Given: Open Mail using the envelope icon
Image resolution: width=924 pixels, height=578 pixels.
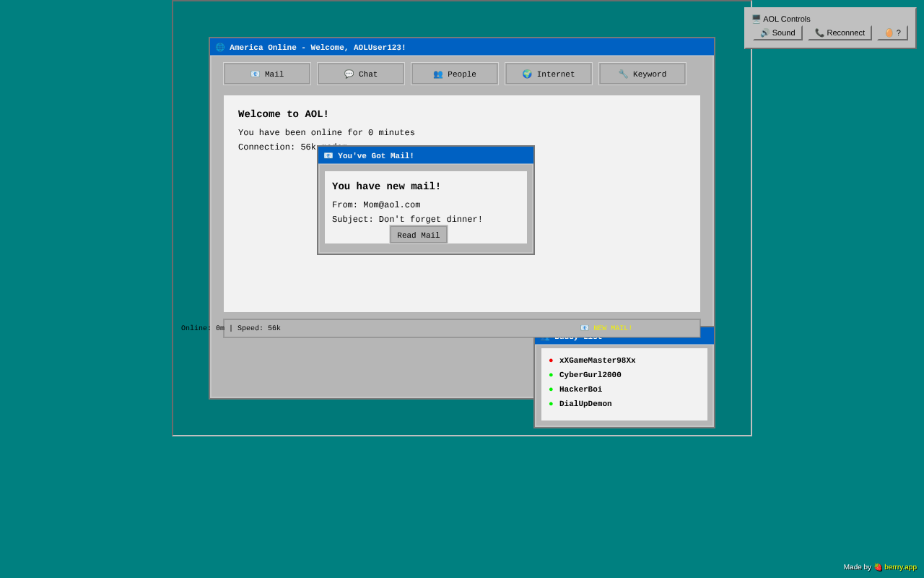Looking at the screenshot, I should coord(255,73).
